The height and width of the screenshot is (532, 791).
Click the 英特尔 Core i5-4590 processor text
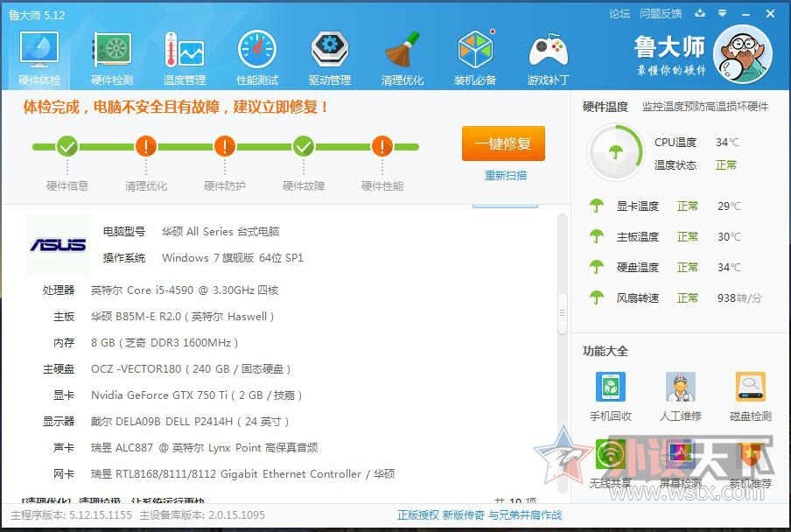tap(185, 290)
